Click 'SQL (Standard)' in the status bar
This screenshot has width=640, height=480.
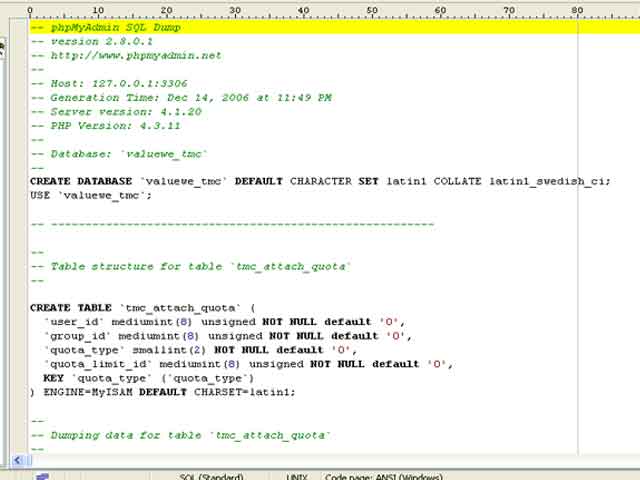tap(211, 476)
